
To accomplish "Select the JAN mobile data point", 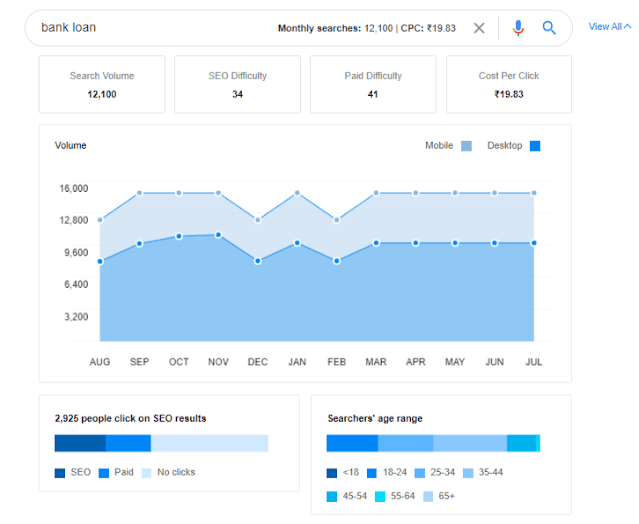I will [x=297, y=193].
